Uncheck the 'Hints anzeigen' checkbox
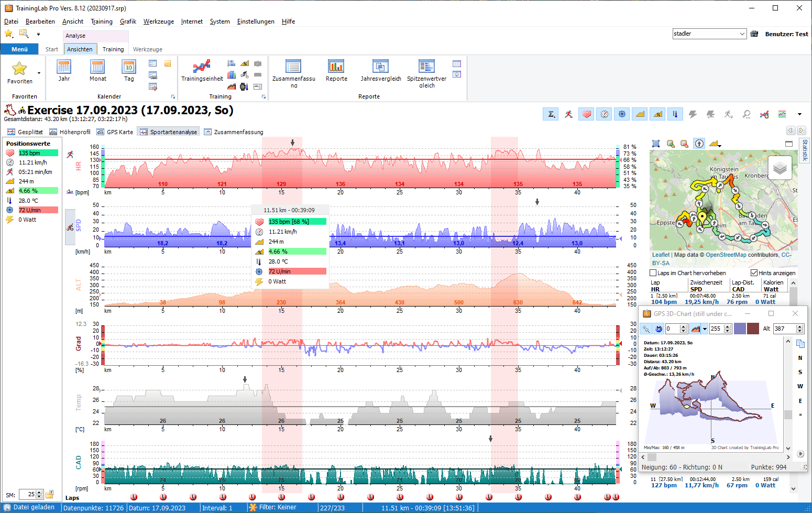The image size is (812, 513). click(754, 273)
